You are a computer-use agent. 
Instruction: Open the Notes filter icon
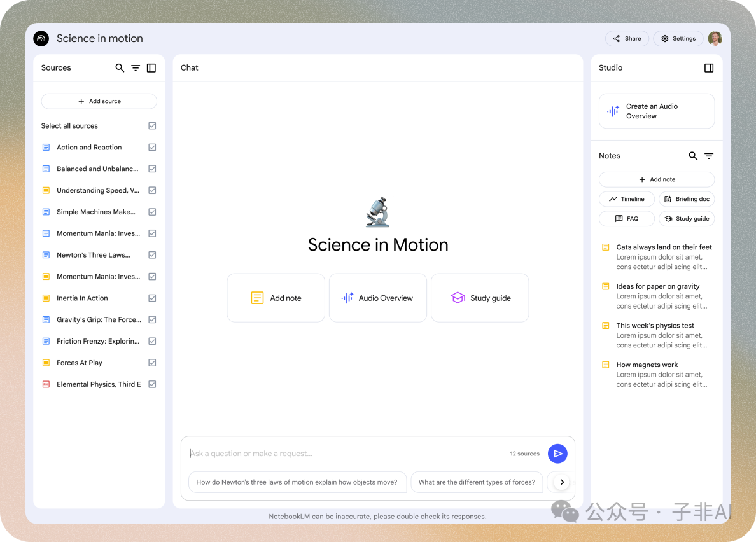(x=709, y=156)
